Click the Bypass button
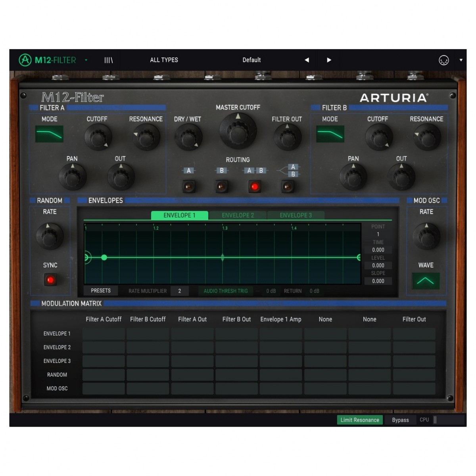Screen dimensions: 476x476 click(400, 420)
